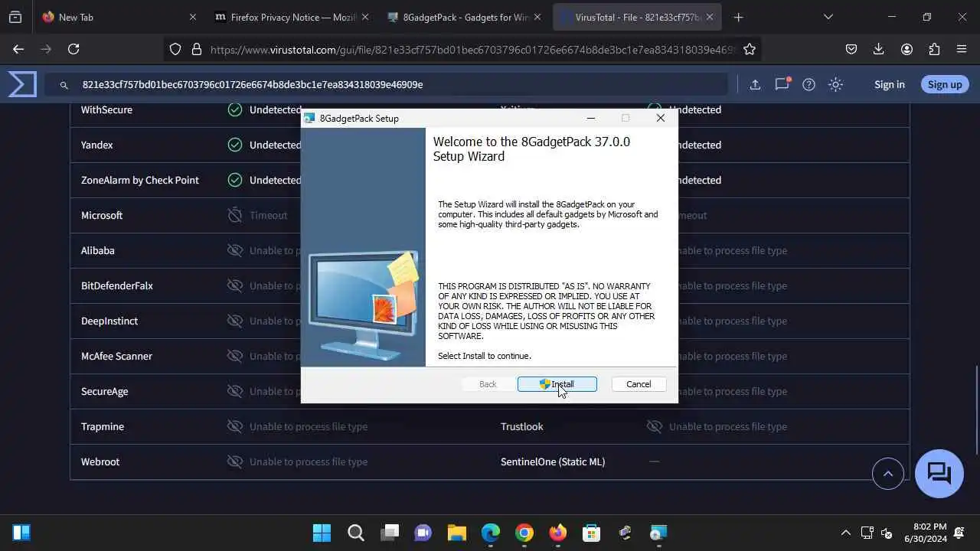Open Firefox account icon
The width and height of the screenshot is (980, 551).
point(906,49)
